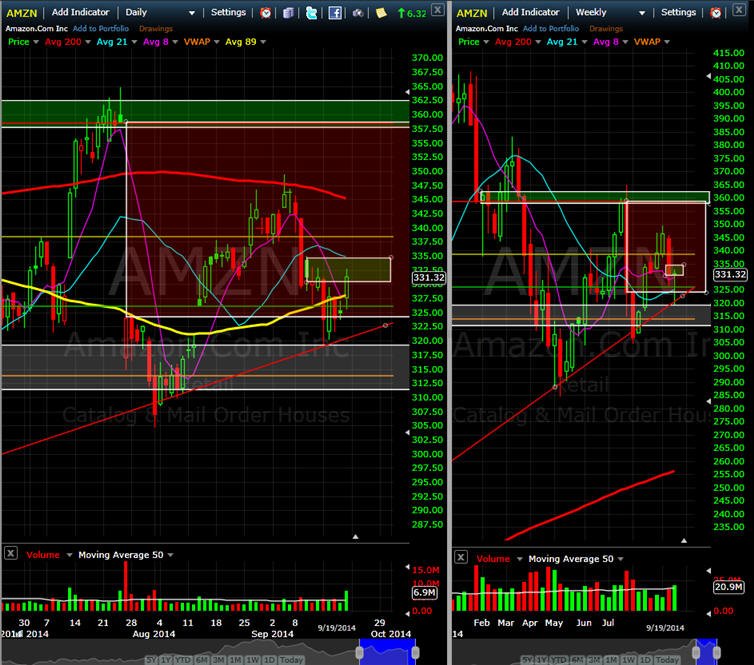Grab the left handle of Daily range slider
Viewport: 754px width, 665px height.
(x=359, y=652)
